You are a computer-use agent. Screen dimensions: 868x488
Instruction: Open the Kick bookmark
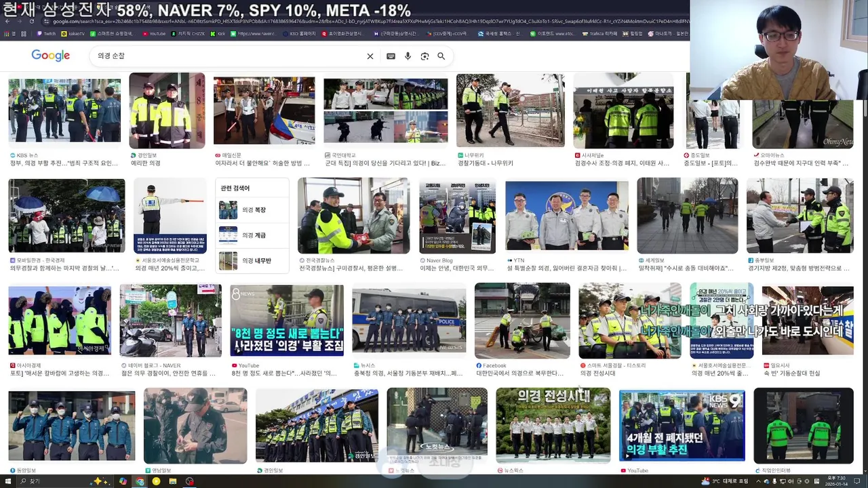pos(218,33)
